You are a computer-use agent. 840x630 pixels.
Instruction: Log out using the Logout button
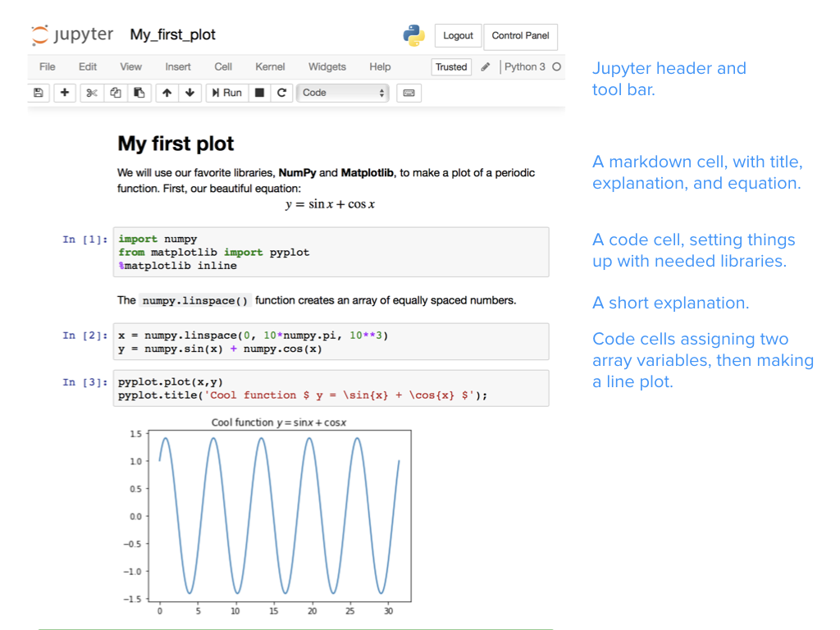[x=458, y=36]
